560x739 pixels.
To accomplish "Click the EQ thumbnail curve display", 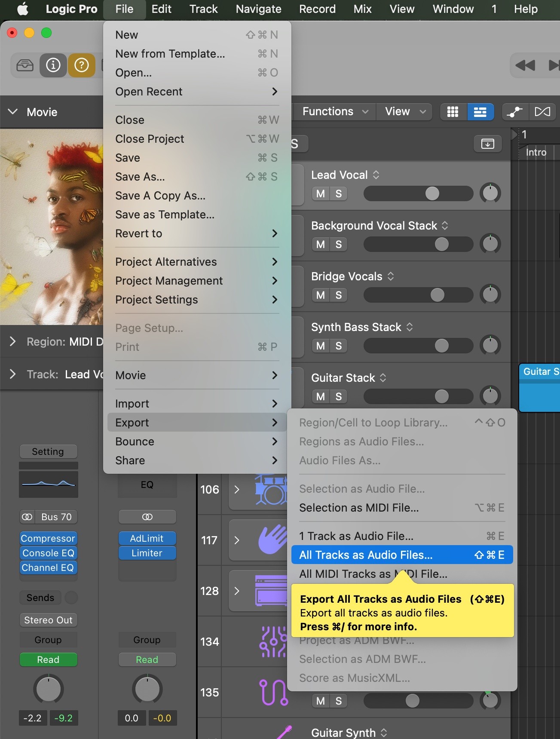I will (49, 484).
